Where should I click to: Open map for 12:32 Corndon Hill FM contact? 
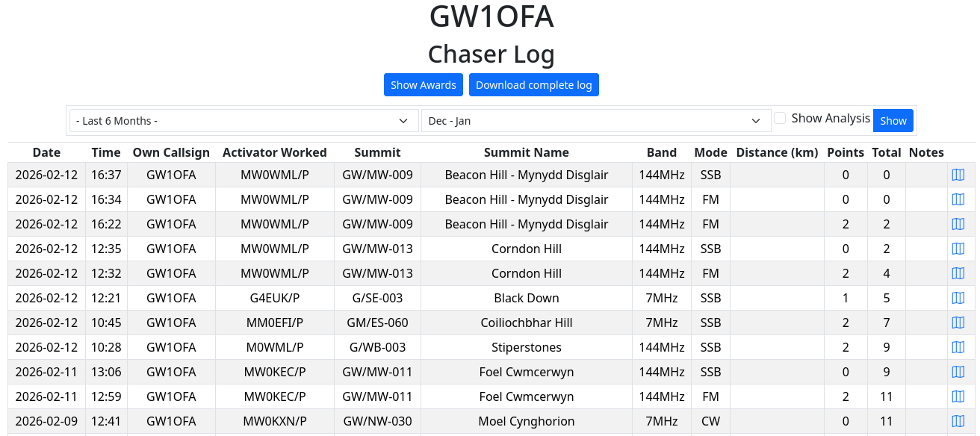(958, 273)
